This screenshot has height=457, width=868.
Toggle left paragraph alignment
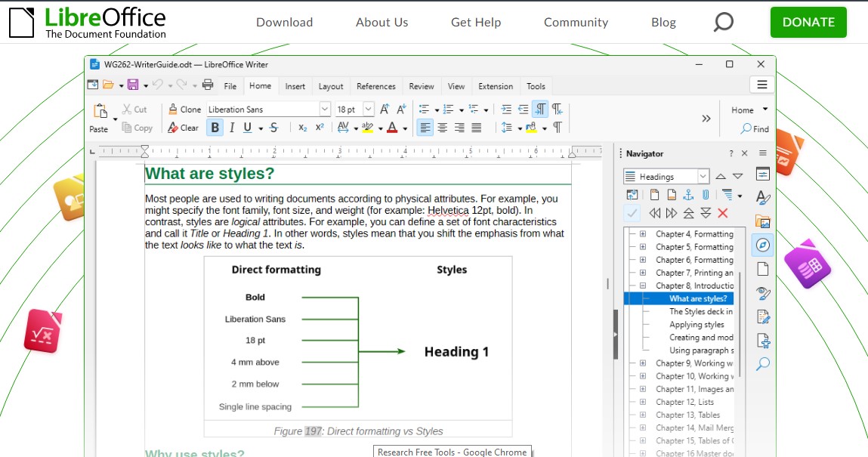(x=425, y=128)
